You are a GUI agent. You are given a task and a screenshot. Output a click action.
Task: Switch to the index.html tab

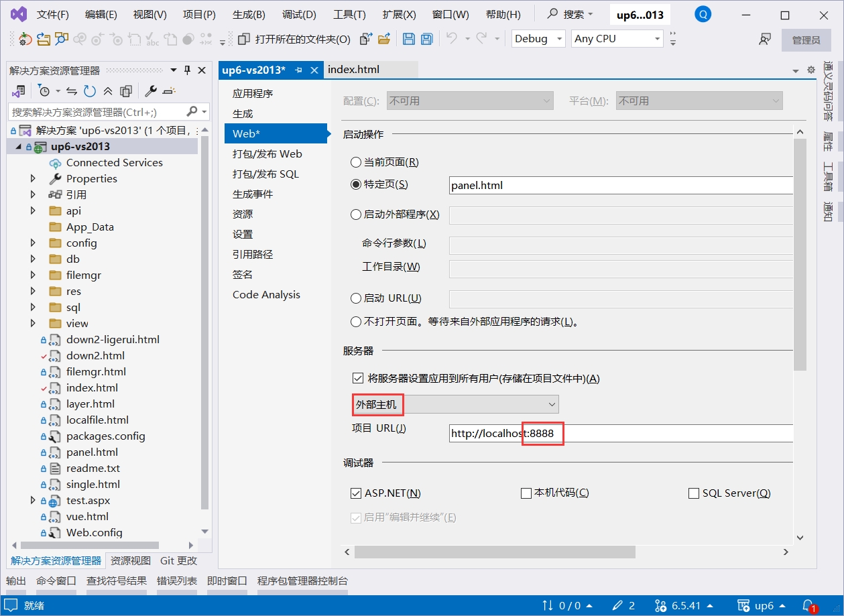click(x=353, y=70)
